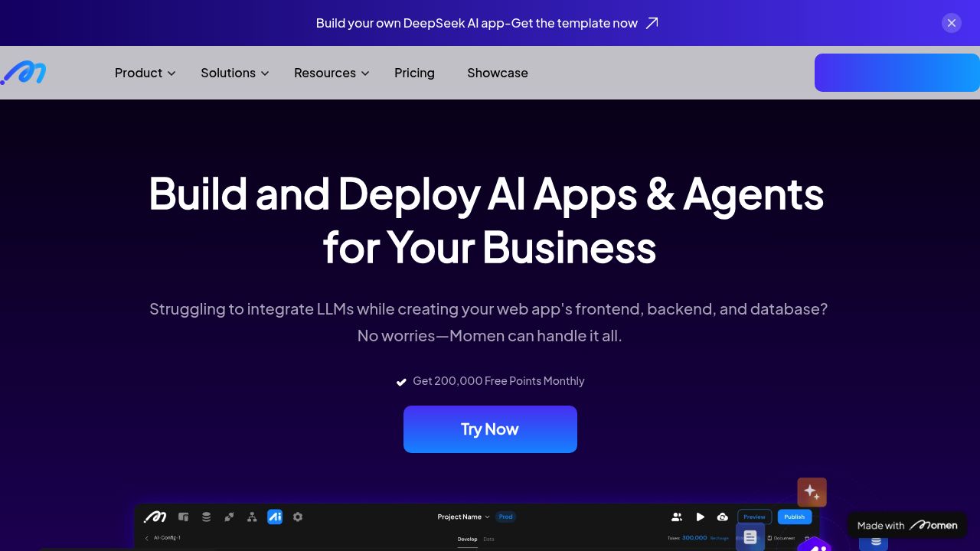Image resolution: width=980 pixels, height=551 pixels.
Task: Open the Solutions menu
Action: [x=228, y=73]
